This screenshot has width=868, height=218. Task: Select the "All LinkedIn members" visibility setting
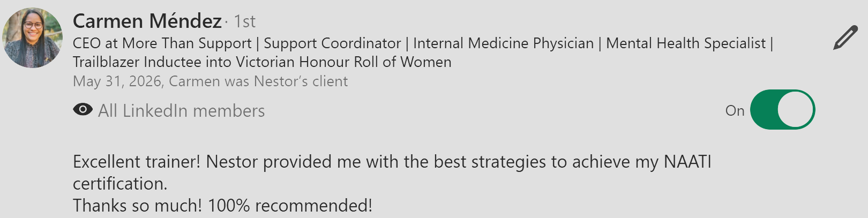point(181,111)
